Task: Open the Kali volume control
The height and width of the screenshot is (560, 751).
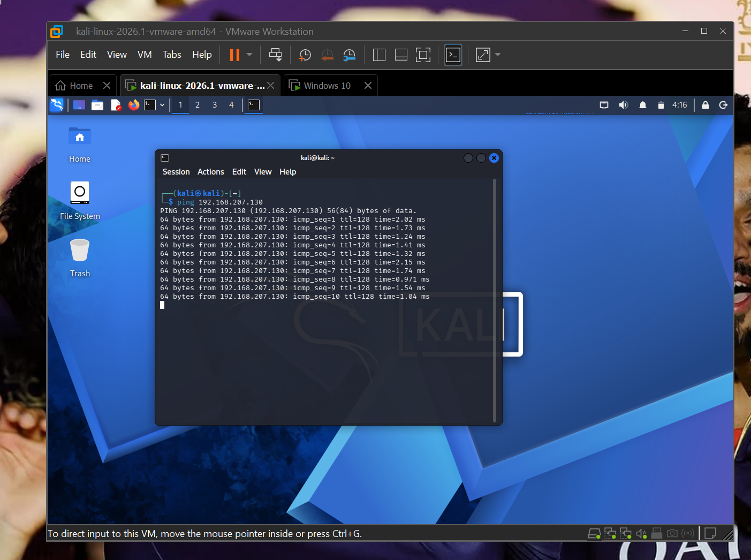Action: [624, 105]
